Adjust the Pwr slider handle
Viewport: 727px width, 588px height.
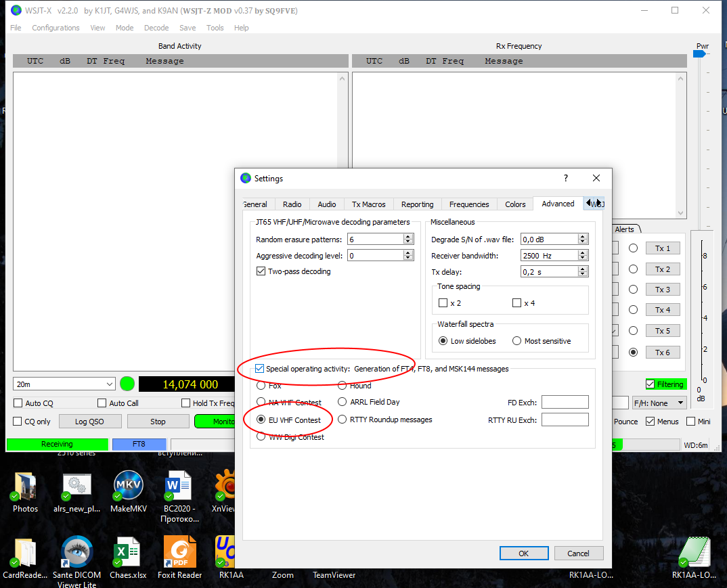pos(703,54)
